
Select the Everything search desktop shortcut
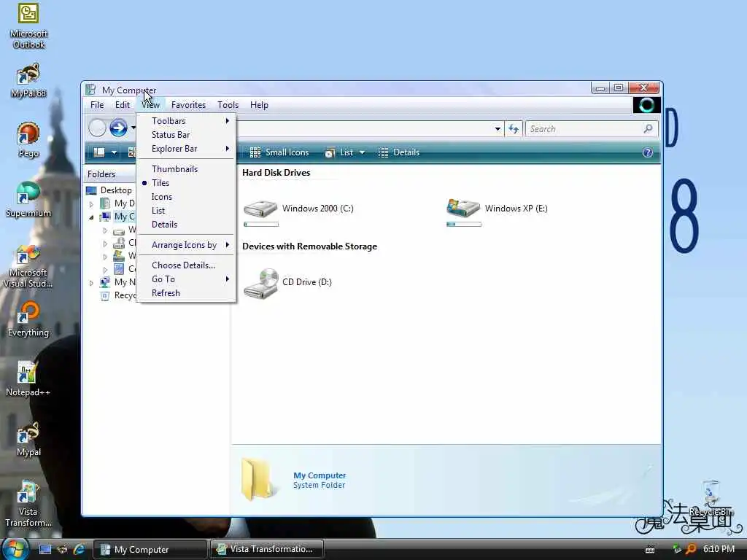click(28, 319)
